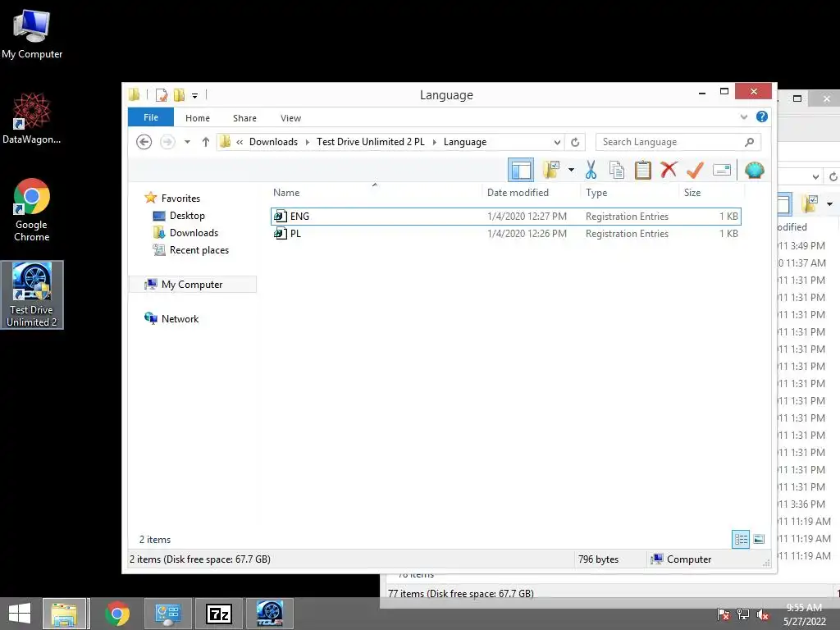This screenshot has width=840, height=630.
Task: Open the Share ribbon tab
Action: click(x=244, y=118)
